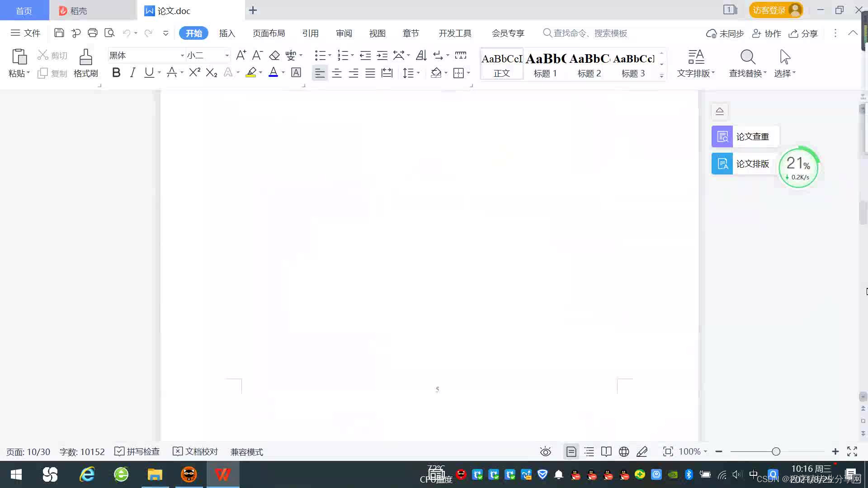This screenshot has width=868, height=488.
Task: Open the 插入 ribbon tab
Action: click(x=227, y=33)
